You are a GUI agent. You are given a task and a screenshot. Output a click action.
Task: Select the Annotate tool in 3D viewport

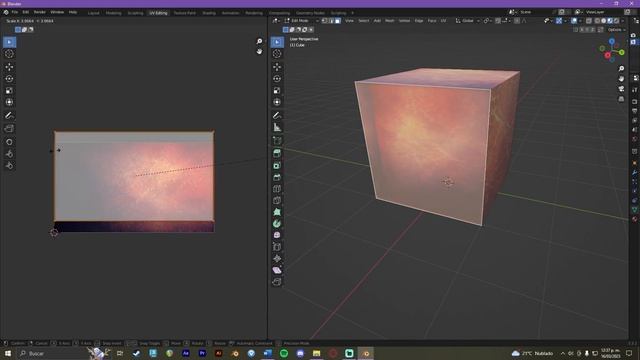(277, 116)
